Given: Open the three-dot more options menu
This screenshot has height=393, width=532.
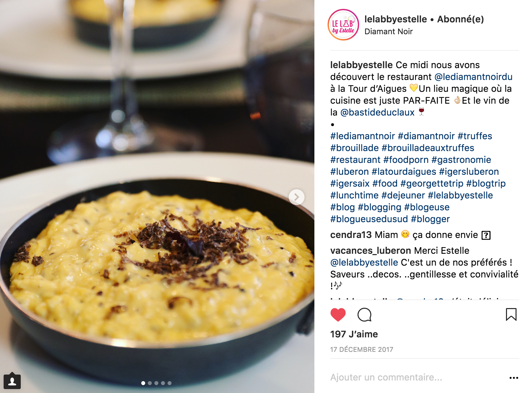Looking at the screenshot, I should [x=514, y=378].
